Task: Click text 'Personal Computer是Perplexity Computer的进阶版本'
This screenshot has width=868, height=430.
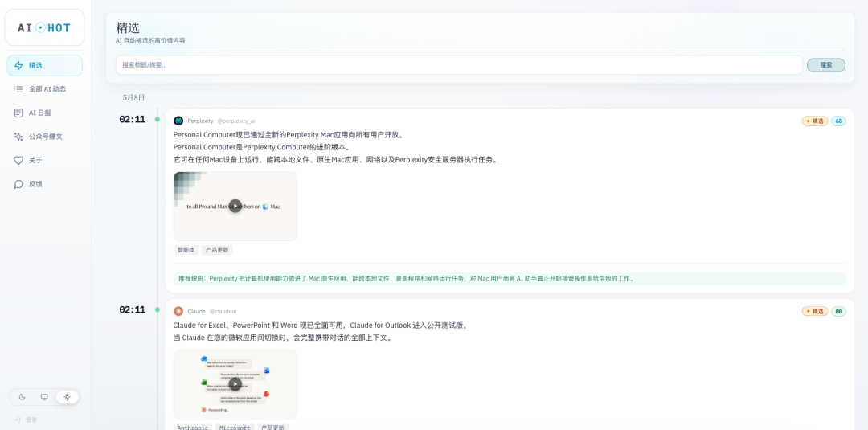Action: click(x=260, y=147)
